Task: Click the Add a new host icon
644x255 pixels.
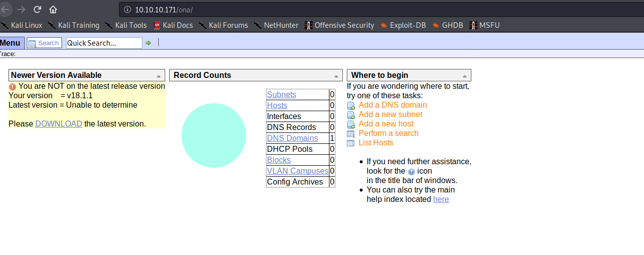Action: (x=351, y=124)
